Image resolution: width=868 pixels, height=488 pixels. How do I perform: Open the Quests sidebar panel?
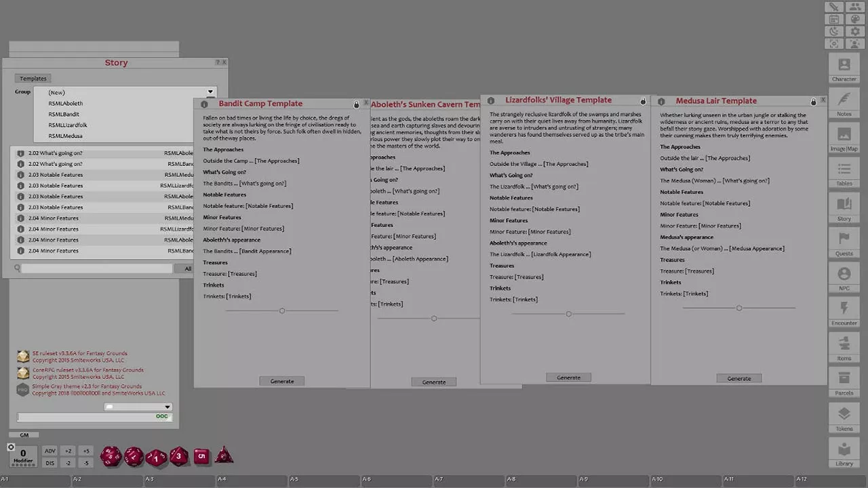pyautogui.click(x=844, y=243)
